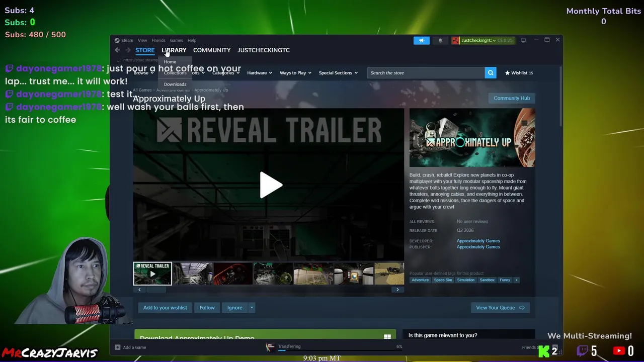The height and width of the screenshot is (362, 644).
Task: Click Add to your wishlist
Action: tap(165, 308)
